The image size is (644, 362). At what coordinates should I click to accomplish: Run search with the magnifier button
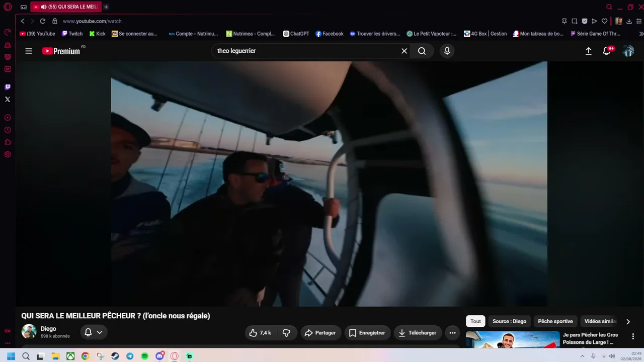click(x=422, y=51)
